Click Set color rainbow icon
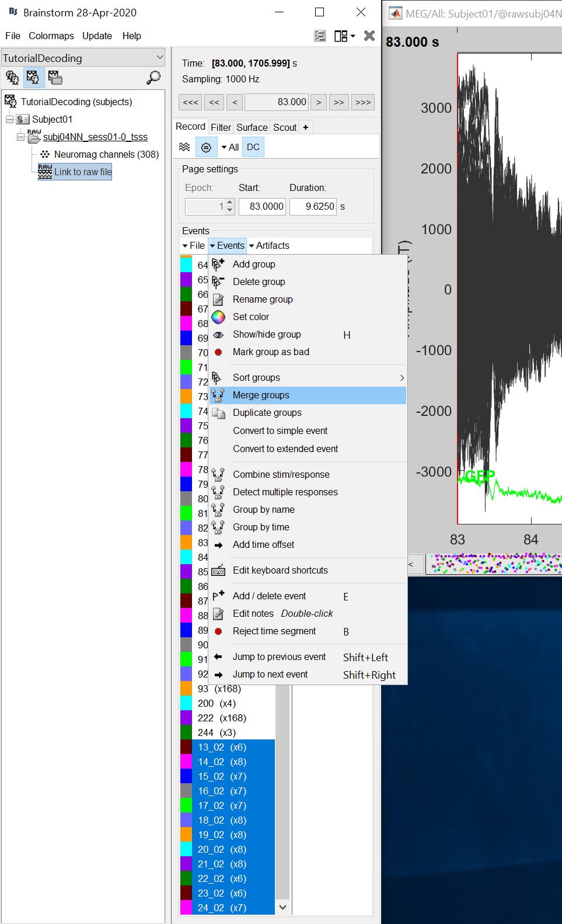The width and height of the screenshot is (562, 924). [218, 317]
